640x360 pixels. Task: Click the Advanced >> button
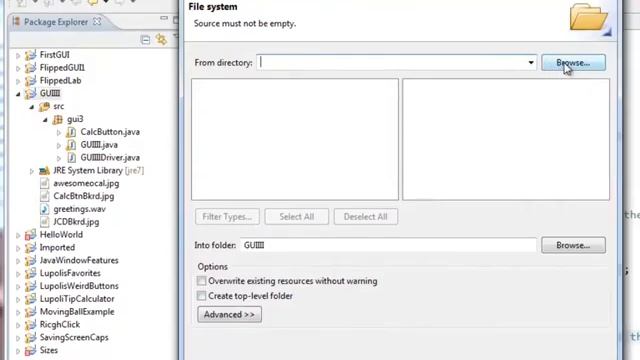tap(229, 314)
